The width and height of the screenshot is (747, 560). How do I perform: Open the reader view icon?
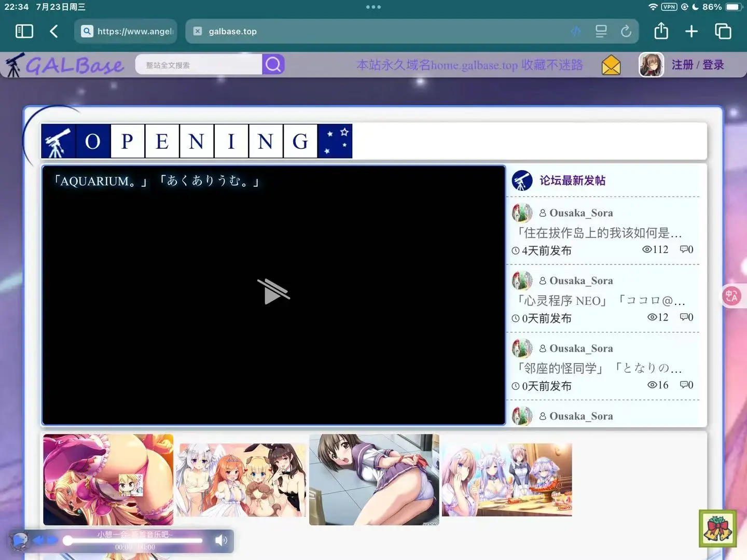[601, 31]
